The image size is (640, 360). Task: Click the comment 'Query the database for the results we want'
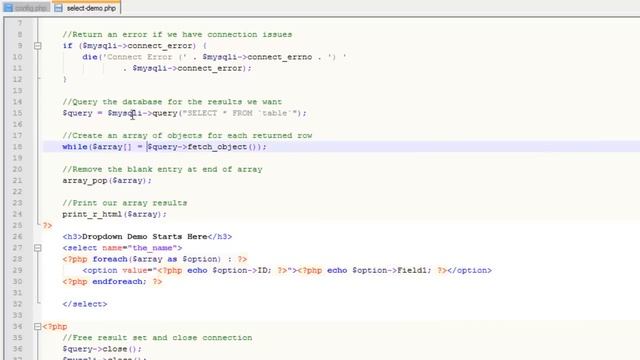click(x=172, y=102)
